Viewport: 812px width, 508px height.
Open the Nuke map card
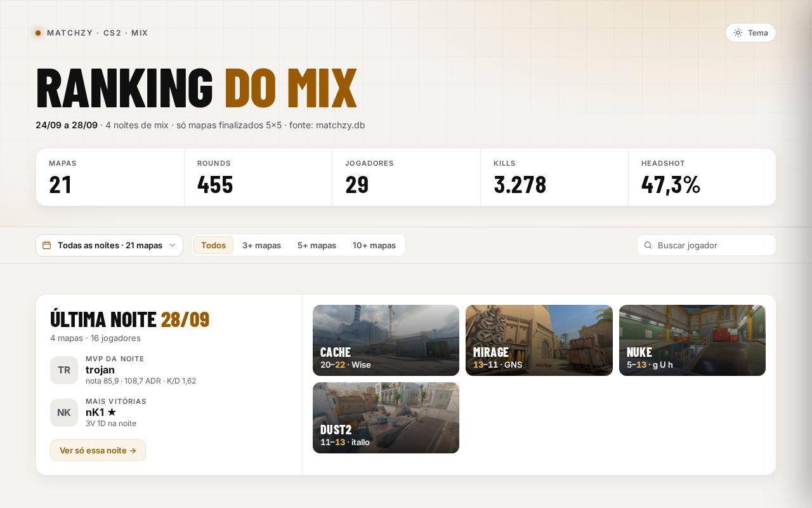(x=692, y=340)
